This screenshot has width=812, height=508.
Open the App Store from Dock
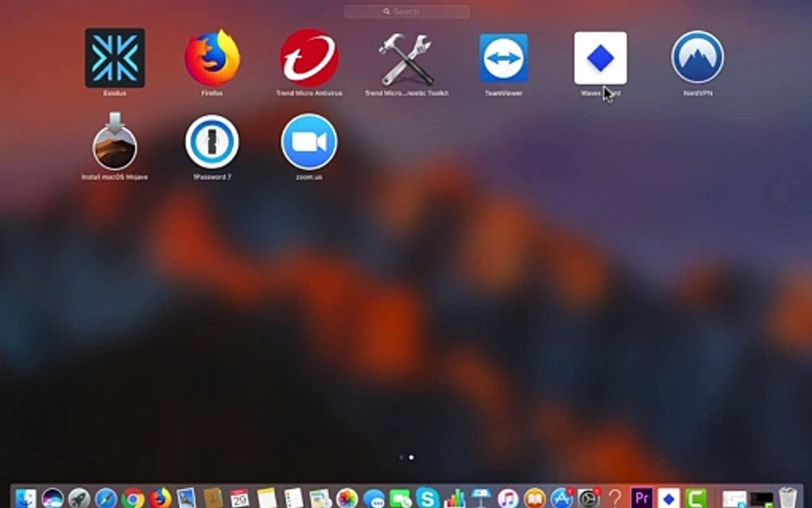[x=562, y=498]
